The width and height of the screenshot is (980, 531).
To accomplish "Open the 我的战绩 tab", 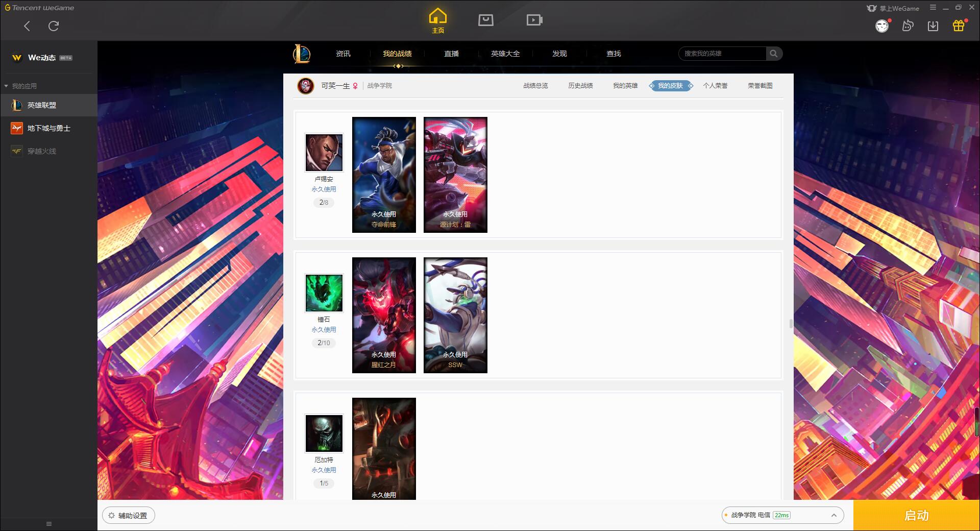I will tap(397, 54).
